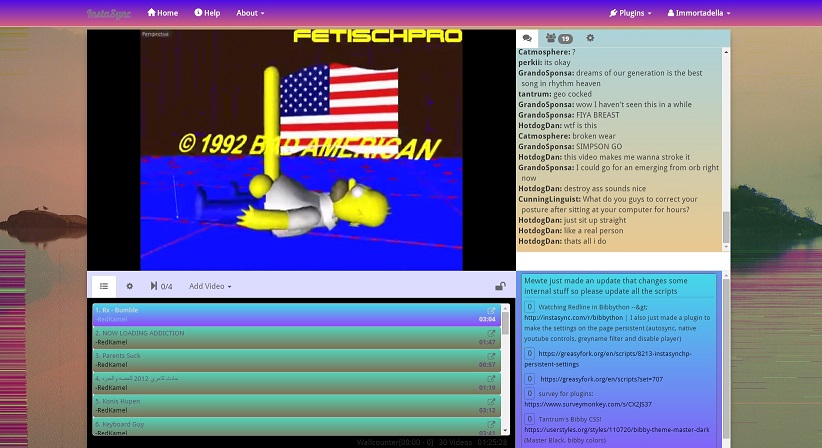822x448 pixels.
Task: Open the Help page
Action: point(207,13)
